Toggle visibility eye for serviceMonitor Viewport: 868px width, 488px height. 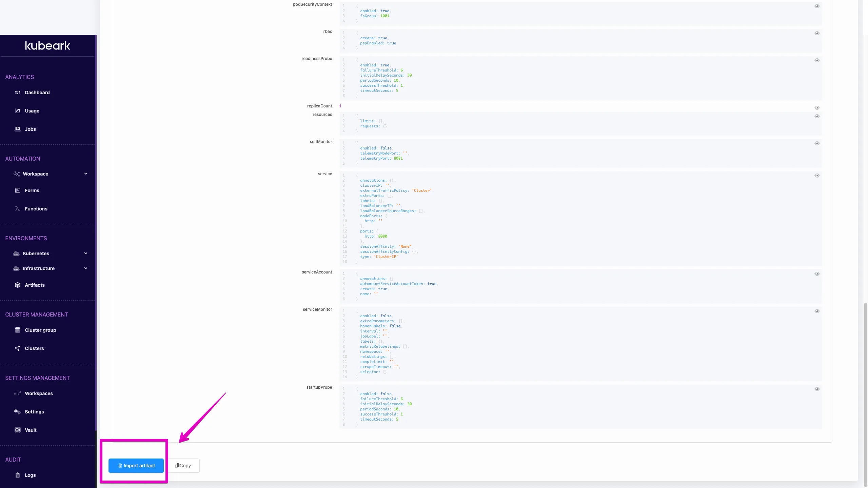tap(817, 311)
